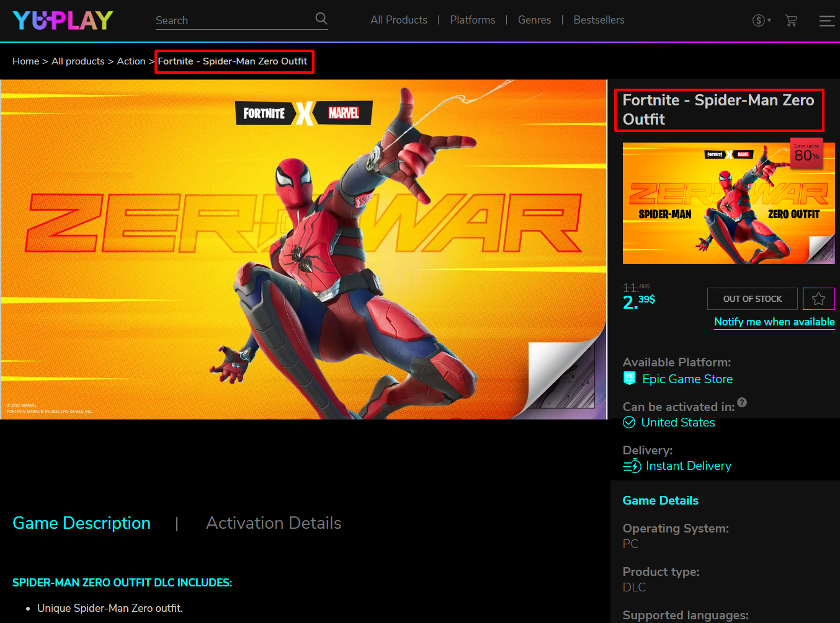Switch to Activation Details tab
This screenshot has width=840, height=623.
(274, 523)
